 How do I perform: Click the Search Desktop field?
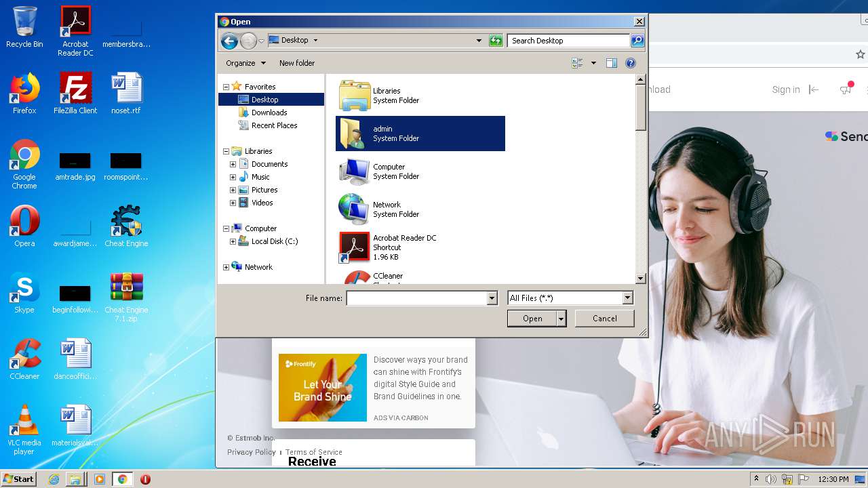tap(568, 41)
